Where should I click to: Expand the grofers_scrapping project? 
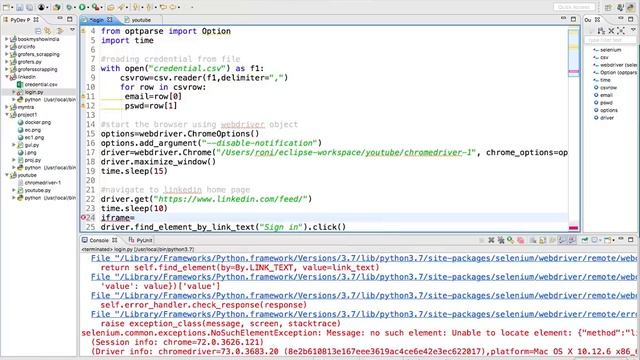pos(7,54)
